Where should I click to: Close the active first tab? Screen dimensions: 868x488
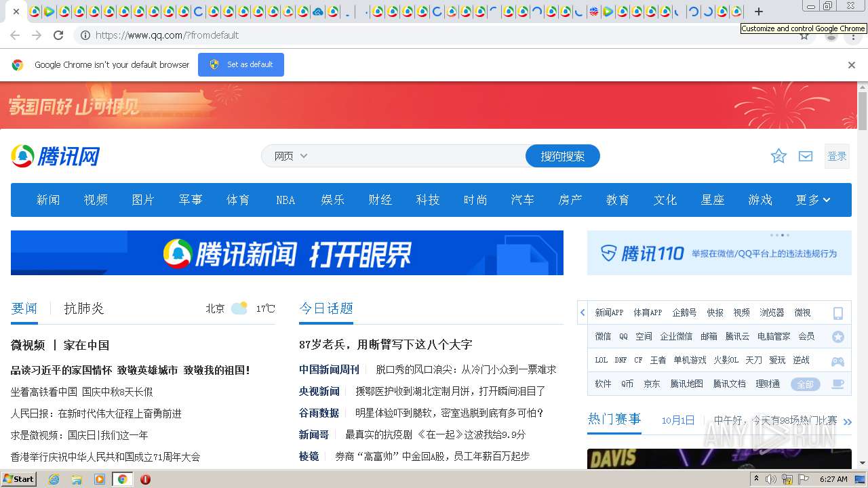point(16,12)
